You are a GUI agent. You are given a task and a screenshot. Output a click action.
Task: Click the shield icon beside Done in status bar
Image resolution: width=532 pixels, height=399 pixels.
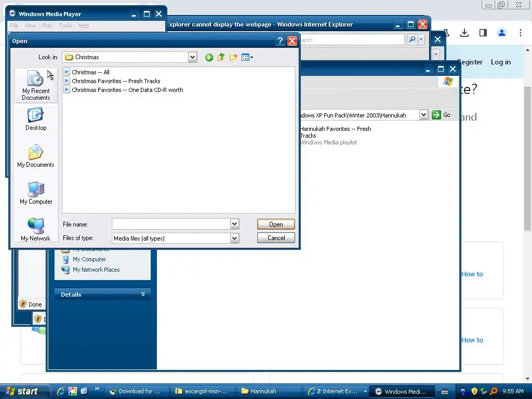pos(23,304)
